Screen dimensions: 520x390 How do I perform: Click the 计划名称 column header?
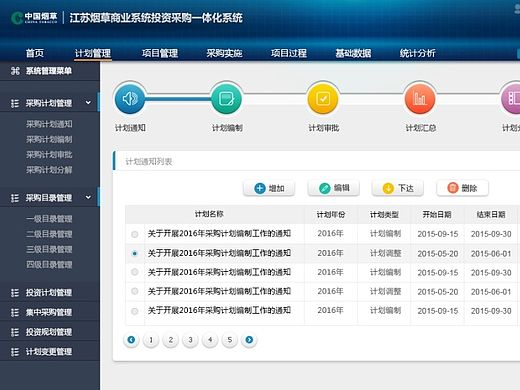[209, 214]
